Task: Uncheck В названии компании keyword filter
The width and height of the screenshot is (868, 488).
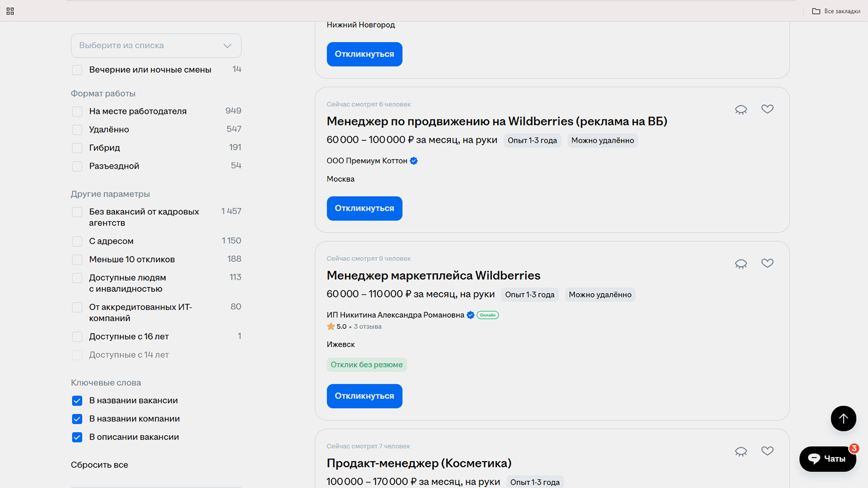Action: 77,419
